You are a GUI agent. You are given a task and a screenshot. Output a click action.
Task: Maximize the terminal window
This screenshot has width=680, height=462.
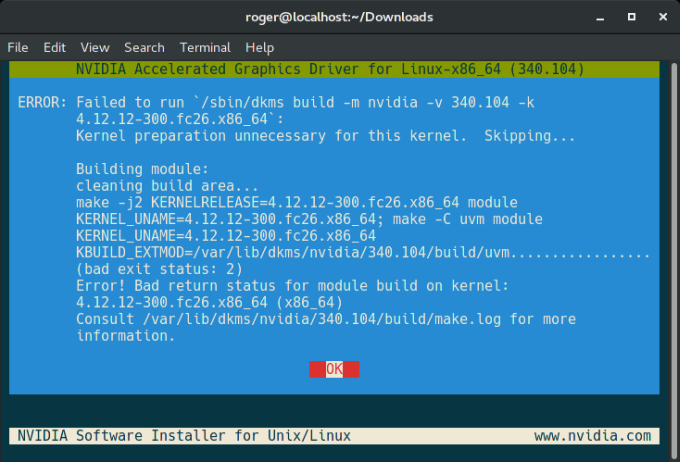[631, 17]
